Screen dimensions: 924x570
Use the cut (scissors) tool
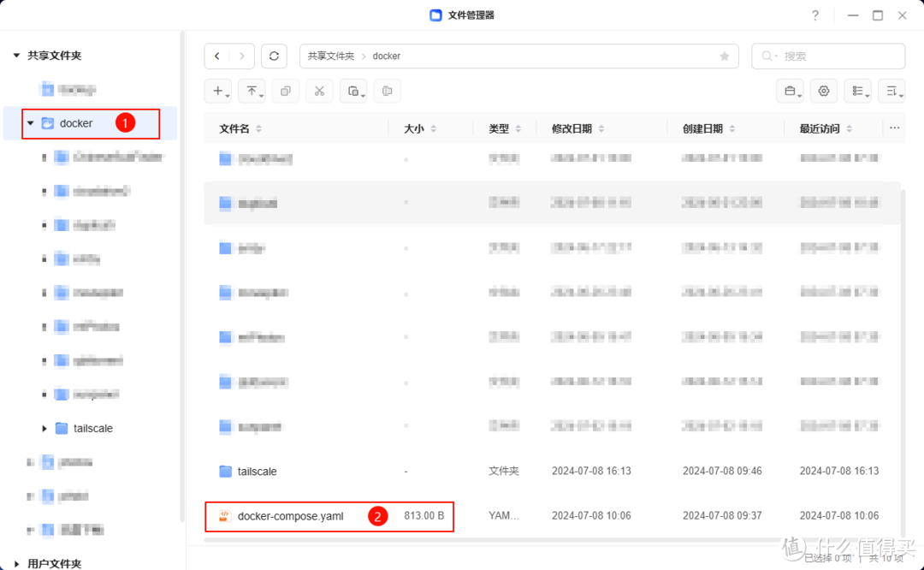coord(318,91)
